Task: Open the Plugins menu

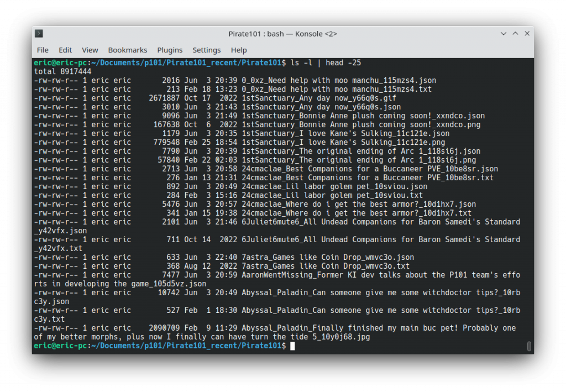Action: pos(170,50)
